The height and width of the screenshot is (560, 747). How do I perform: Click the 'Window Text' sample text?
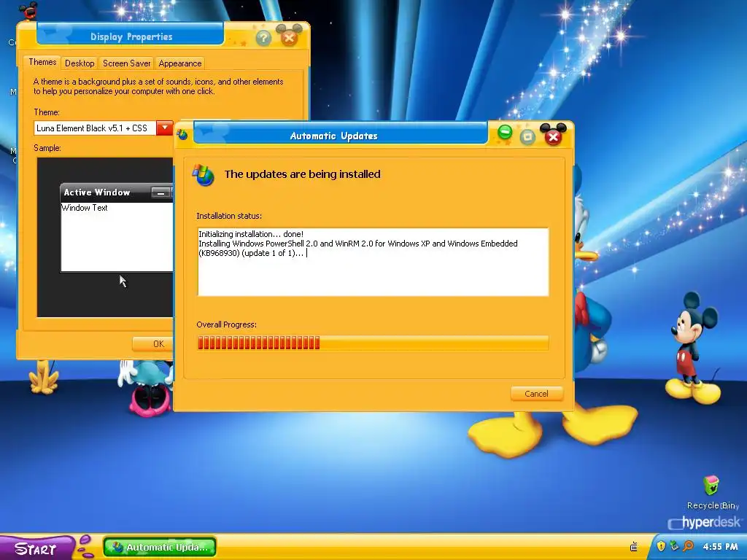(85, 208)
